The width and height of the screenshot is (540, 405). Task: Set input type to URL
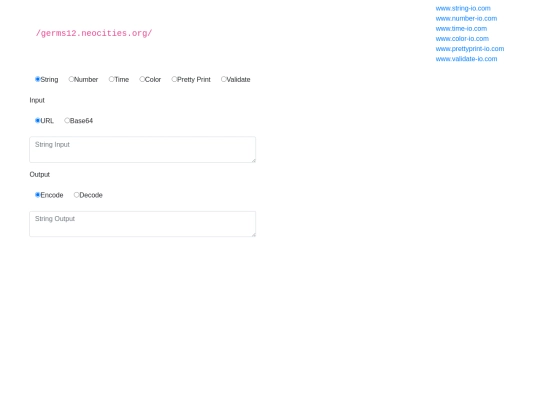tap(38, 121)
